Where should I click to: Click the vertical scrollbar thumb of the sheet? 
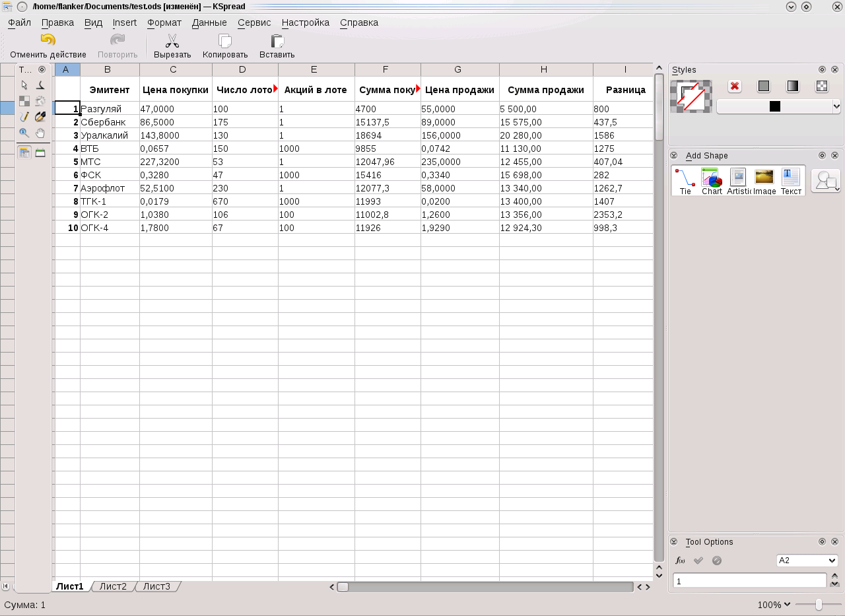pos(659,107)
